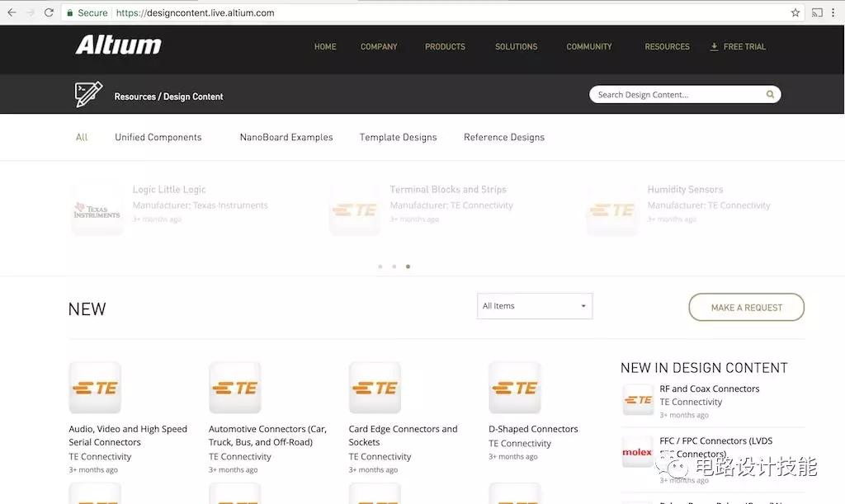The width and height of the screenshot is (845, 504).
Task: Open the Chrome three-dot menu
Action: [x=833, y=12]
